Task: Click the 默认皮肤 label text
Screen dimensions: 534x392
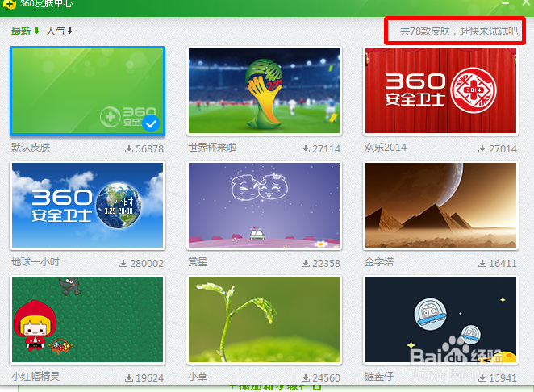Action: (31, 148)
